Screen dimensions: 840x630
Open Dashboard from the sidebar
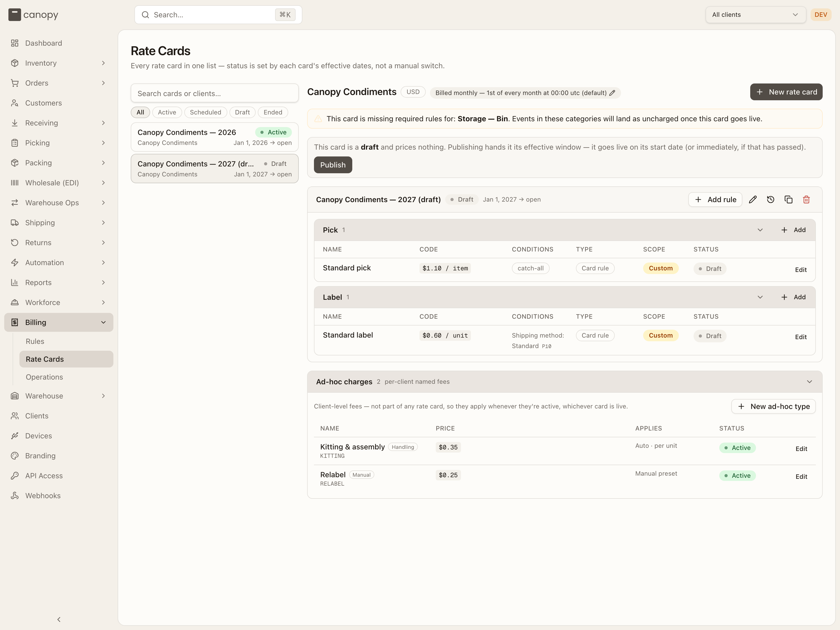click(59, 43)
